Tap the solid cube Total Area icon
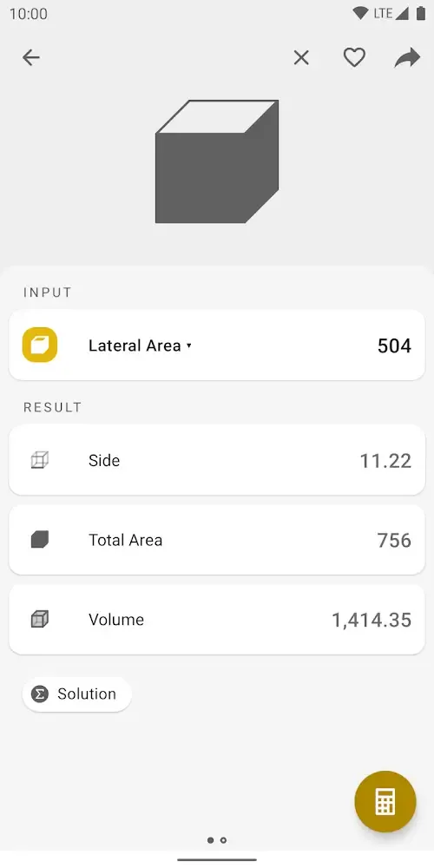This screenshot has width=434, height=868. point(40,540)
